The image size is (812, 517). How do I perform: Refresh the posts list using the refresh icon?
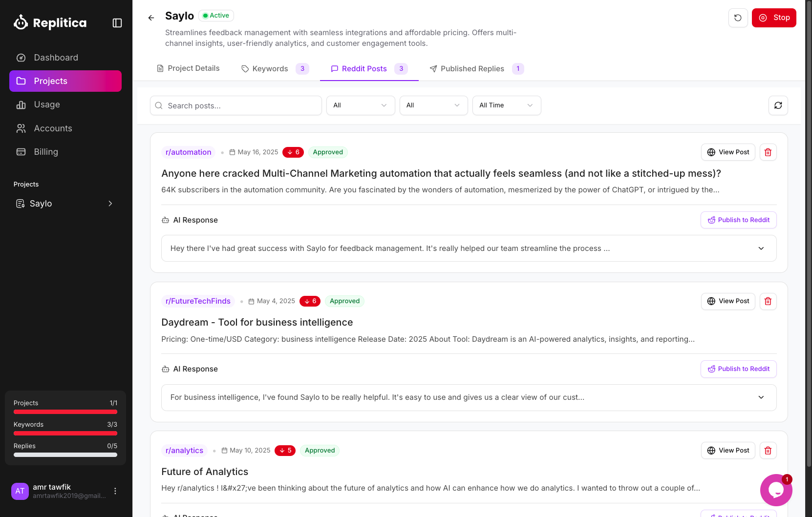point(778,105)
